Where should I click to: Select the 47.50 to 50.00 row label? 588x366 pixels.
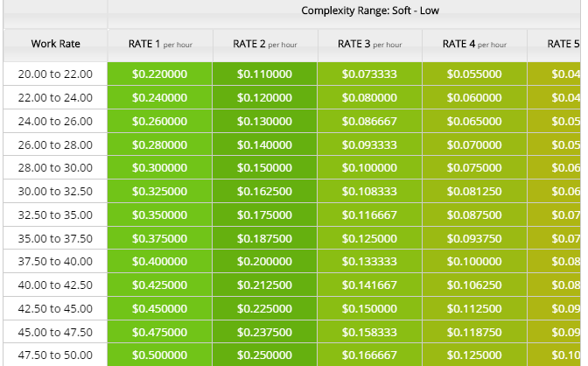coord(55,355)
